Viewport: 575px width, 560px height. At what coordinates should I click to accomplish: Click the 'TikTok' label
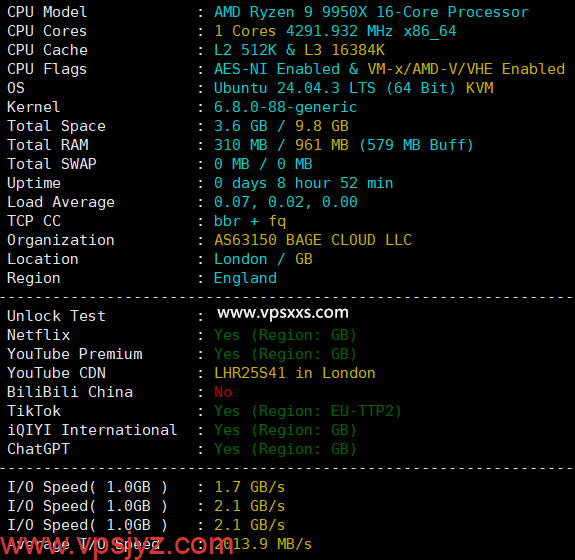[34, 411]
